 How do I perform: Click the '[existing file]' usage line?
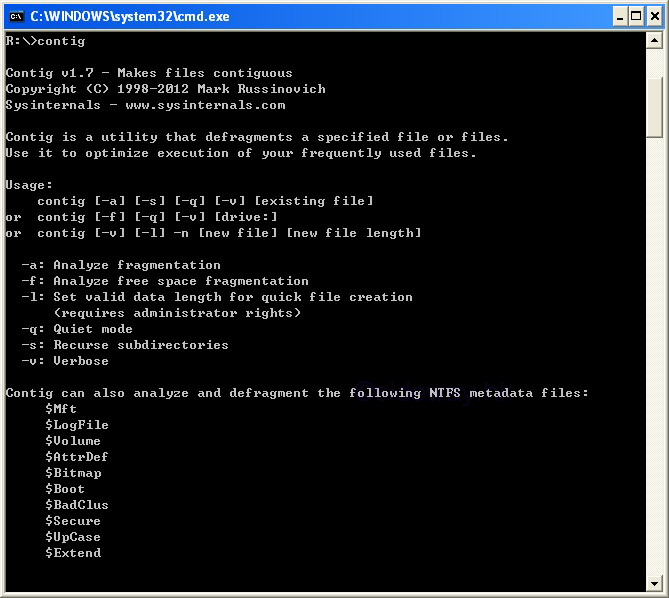(x=205, y=201)
